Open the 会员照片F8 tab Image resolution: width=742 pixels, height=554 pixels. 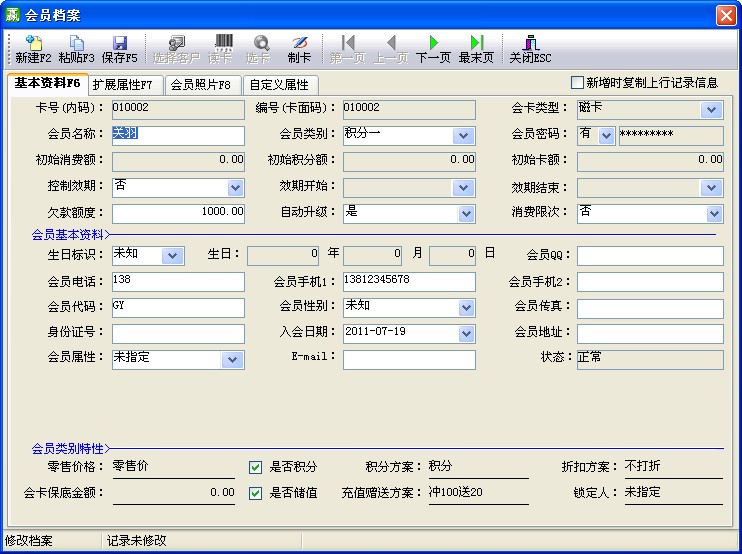click(201, 85)
